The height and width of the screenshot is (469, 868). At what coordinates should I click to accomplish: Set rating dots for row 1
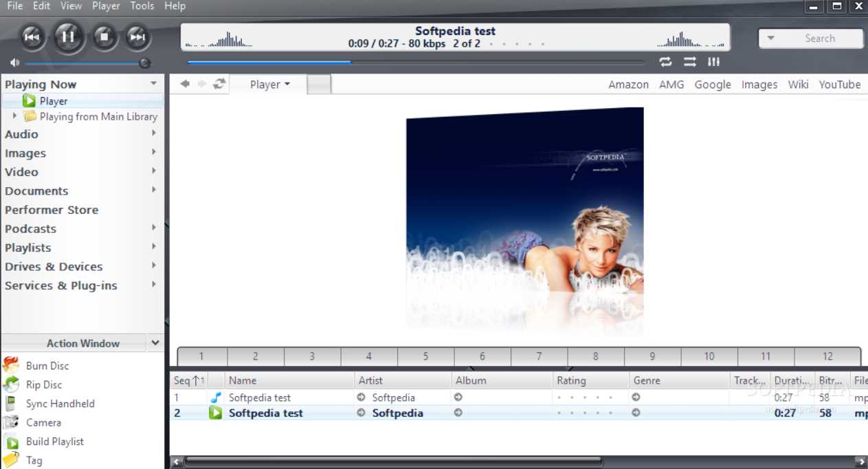(x=585, y=397)
